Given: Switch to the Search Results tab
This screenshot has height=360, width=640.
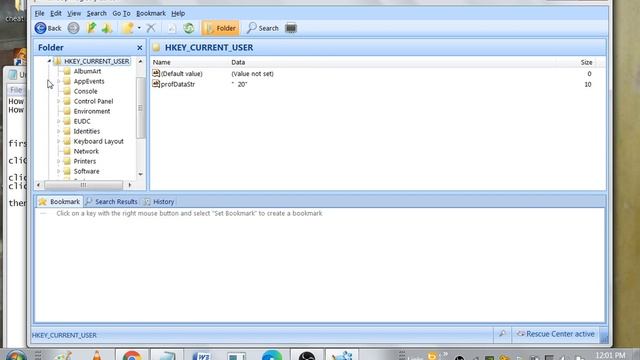Looking at the screenshot, I should tap(112, 202).
